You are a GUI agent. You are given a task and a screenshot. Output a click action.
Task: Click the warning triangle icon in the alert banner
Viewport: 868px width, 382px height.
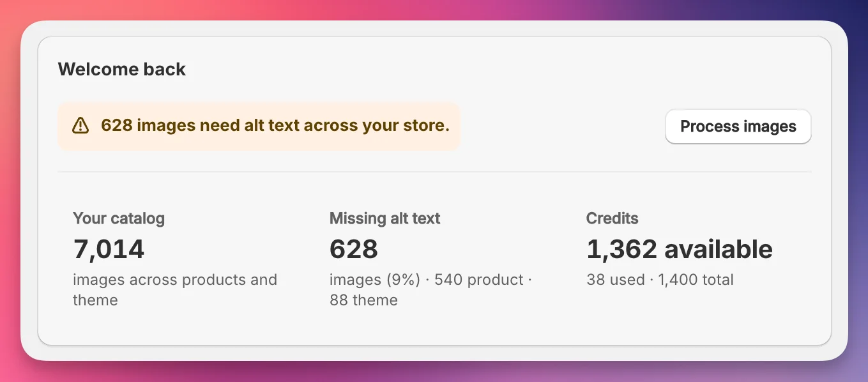tap(80, 125)
